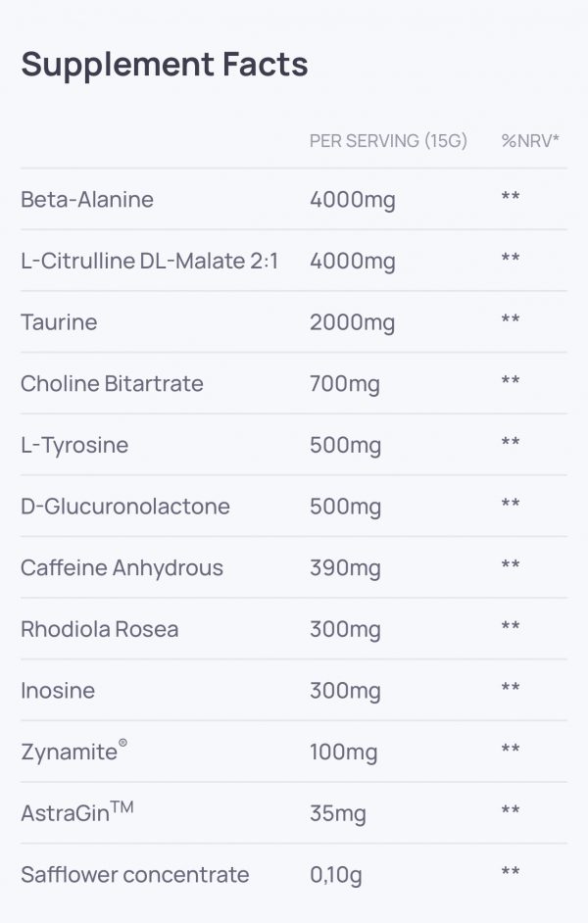Click the 390mg caffeine amount
The width and height of the screenshot is (588, 923).
[x=345, y=568]
